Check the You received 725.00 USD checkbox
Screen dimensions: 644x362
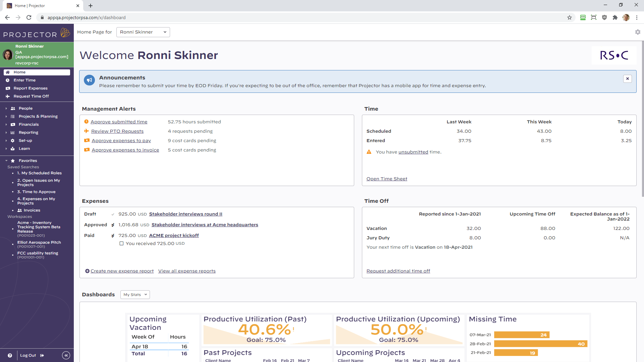coord(121,243)
